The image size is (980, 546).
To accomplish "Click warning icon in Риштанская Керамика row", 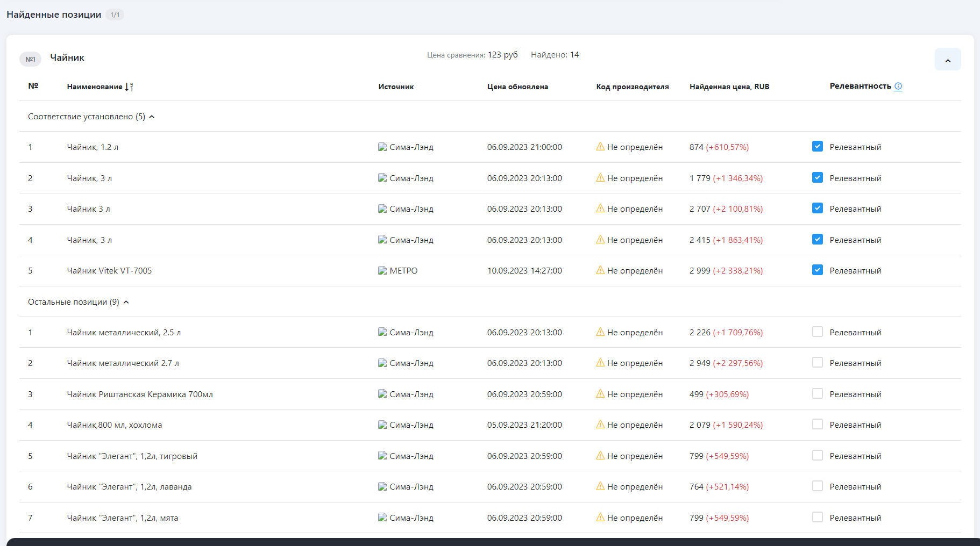I will (600, 393).
